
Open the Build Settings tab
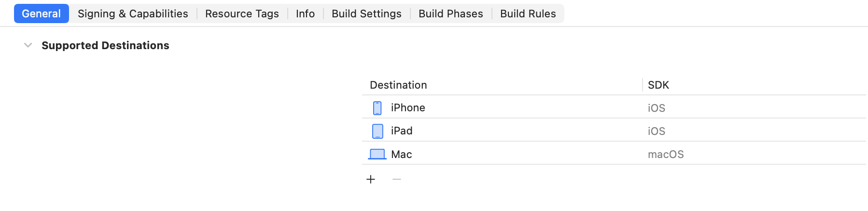coord(366,13)
